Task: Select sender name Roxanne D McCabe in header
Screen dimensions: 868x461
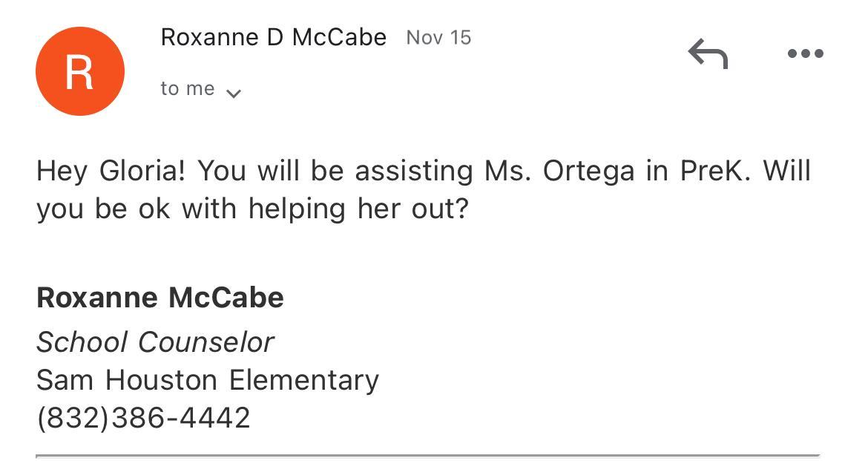Action: pos(273,37)
